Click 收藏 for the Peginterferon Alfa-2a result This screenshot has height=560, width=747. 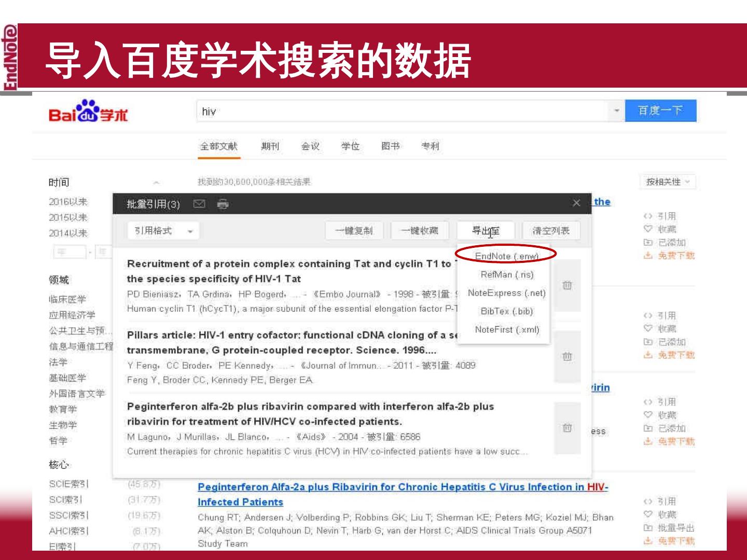(660, 514)
